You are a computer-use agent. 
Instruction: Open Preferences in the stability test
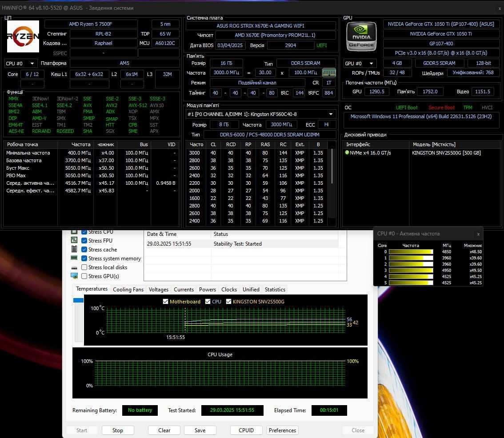(282, 430)
